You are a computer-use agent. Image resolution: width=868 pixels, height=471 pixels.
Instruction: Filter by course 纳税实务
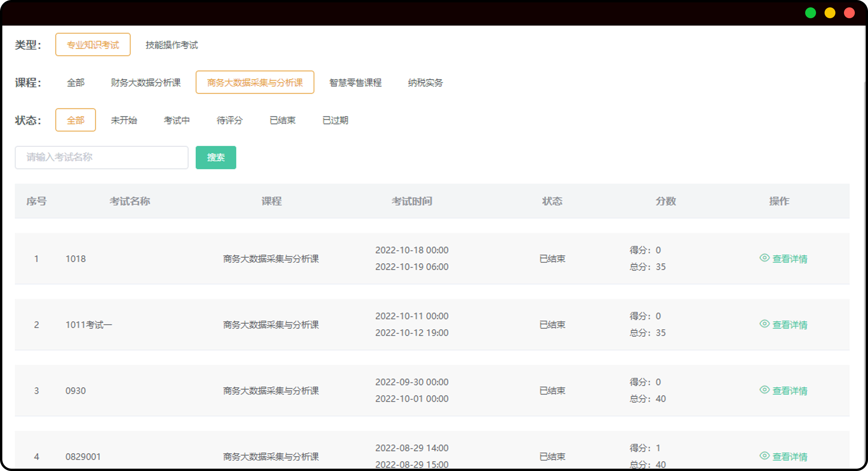[425, 83]
